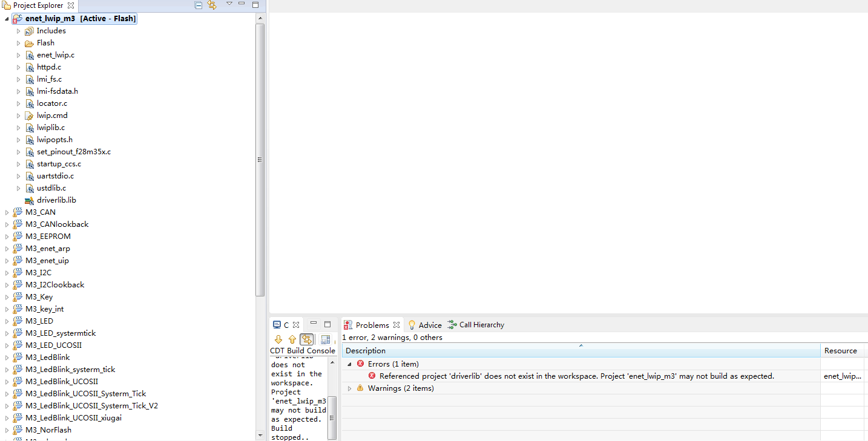This screenshot has width=868, height=441.
Task: Expand the M3_LED project
Action: pyautogui.click(x=7, y=321)
